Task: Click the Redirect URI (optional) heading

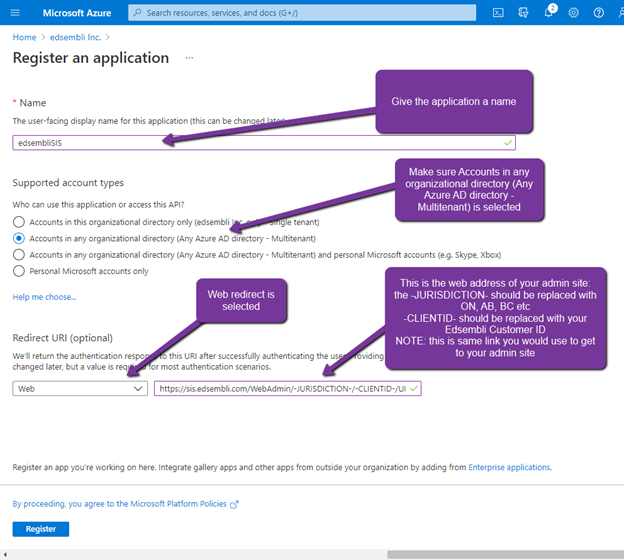Action: click(62, 338)
